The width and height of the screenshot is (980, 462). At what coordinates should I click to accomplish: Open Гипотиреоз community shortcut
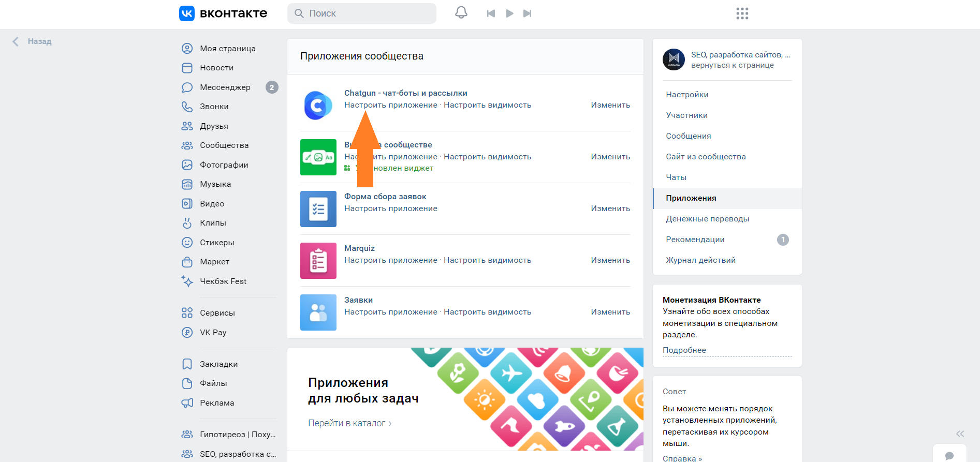(x=228, y=435)
